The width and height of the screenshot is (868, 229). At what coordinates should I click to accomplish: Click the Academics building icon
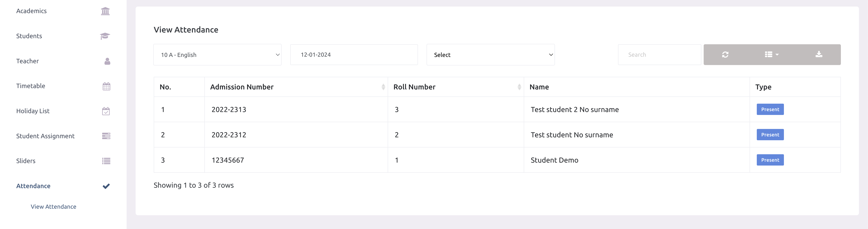tap(105, 11)
